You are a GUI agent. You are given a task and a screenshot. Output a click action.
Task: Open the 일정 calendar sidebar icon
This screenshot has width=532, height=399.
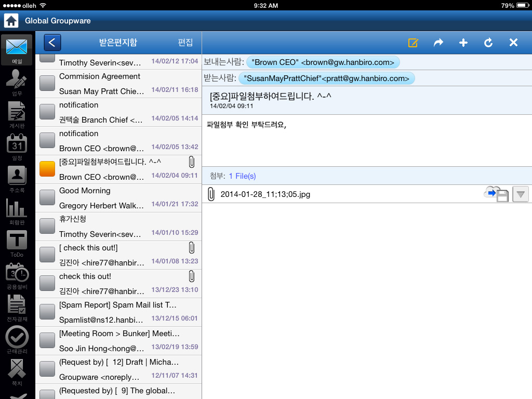click(17, 147)
